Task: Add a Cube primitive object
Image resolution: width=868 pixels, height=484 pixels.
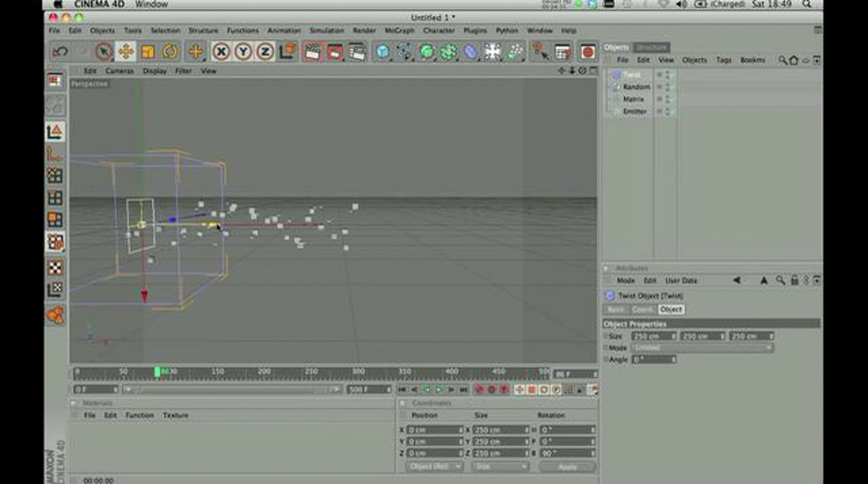Action: (383, 52)
